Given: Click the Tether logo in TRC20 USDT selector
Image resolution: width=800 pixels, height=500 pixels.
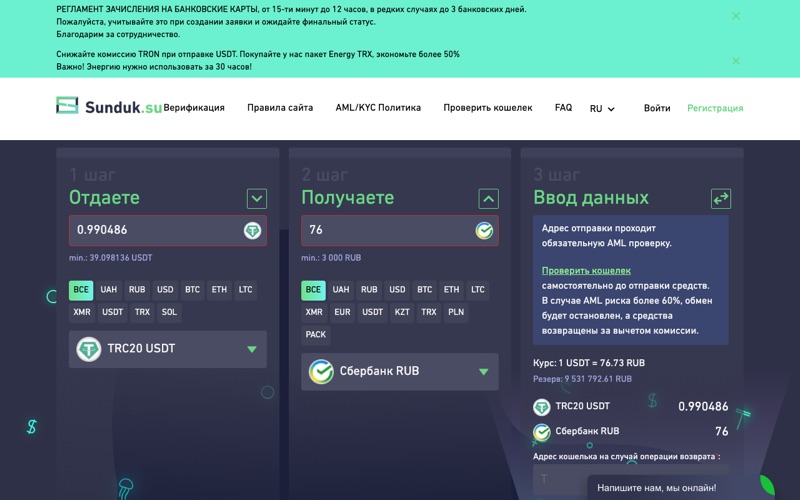Looking at the screenshot, I should [89, 349].
